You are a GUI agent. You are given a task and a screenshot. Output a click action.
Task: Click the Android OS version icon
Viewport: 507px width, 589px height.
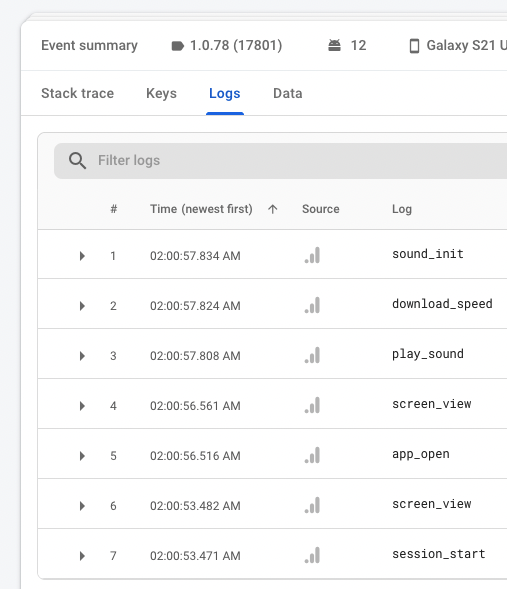334,45
